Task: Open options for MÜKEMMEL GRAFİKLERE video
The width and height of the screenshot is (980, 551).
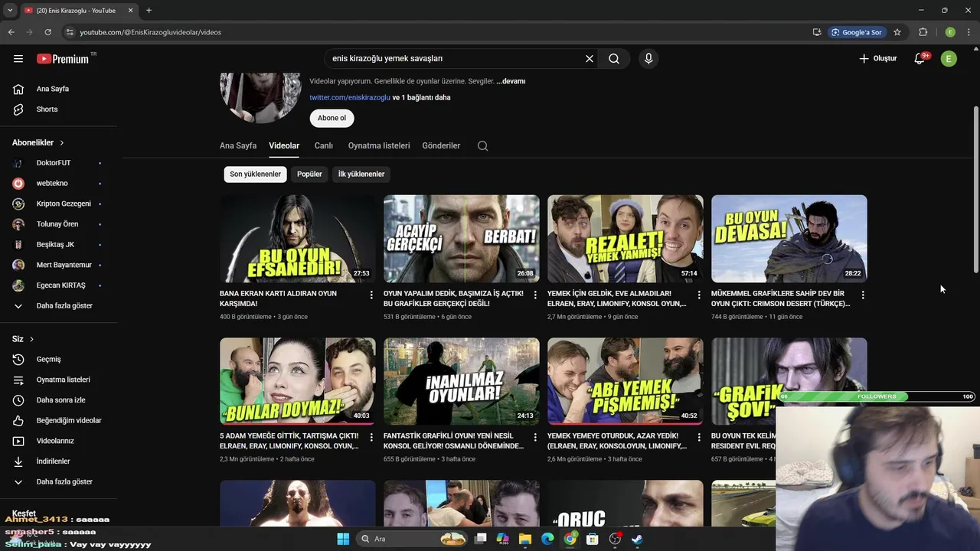Action: point(863,295)
